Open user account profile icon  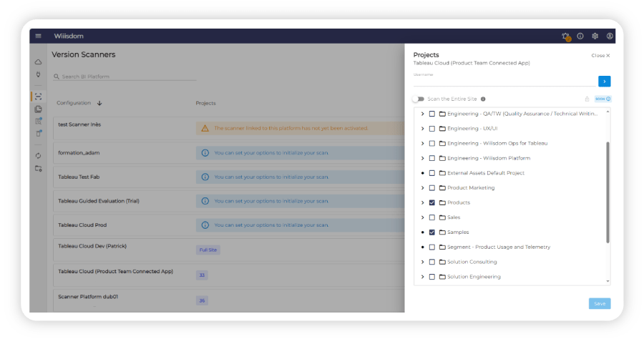pyautogui.click(x=610, y=36)
